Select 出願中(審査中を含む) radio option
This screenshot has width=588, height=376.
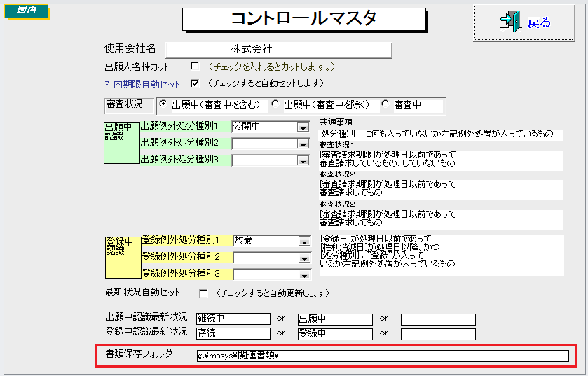163,104
